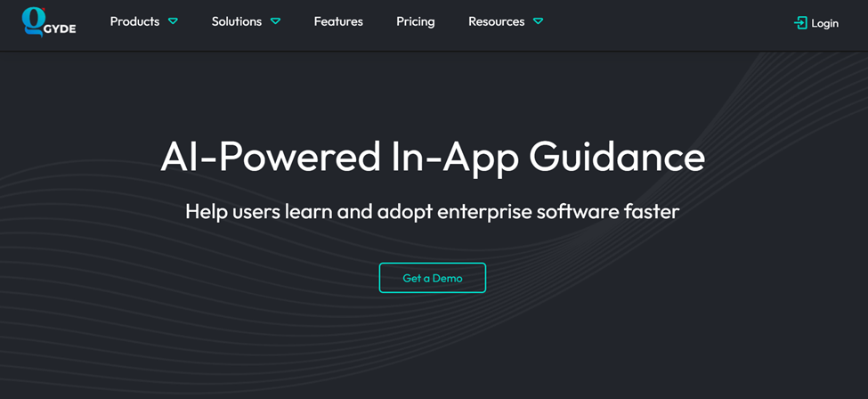Click the GYDE wordmark text in logo
Image resolution: width=868 pixels, height=399 pixels.
point(61,28)
